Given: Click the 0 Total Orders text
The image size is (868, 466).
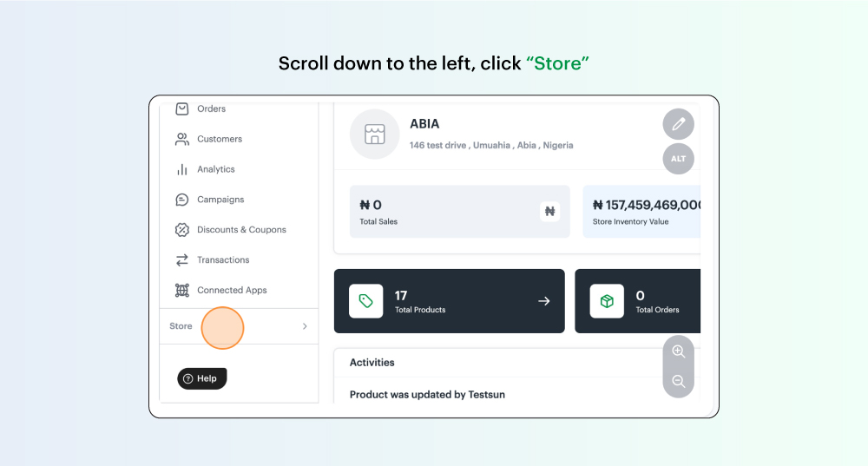Looking at the screenshot, I should (658, 302).
